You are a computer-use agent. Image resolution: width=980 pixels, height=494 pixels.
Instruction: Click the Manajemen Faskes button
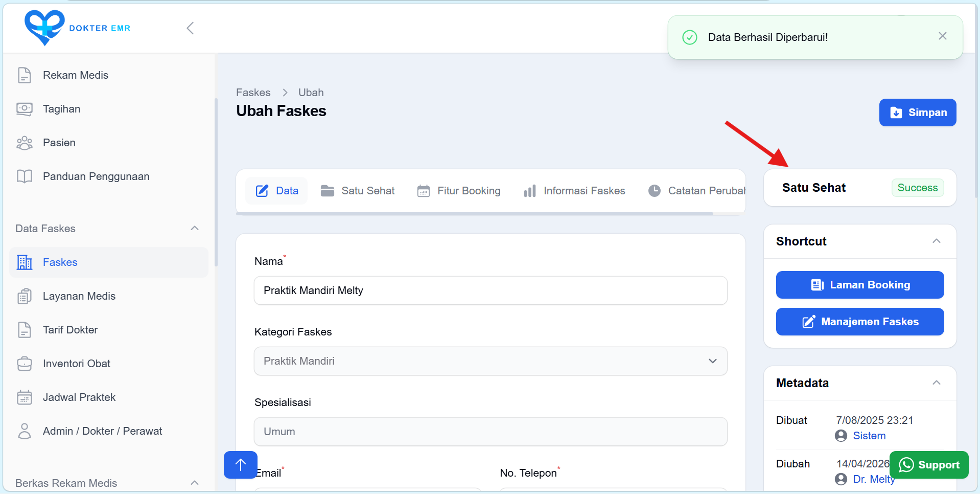point(860,322)
